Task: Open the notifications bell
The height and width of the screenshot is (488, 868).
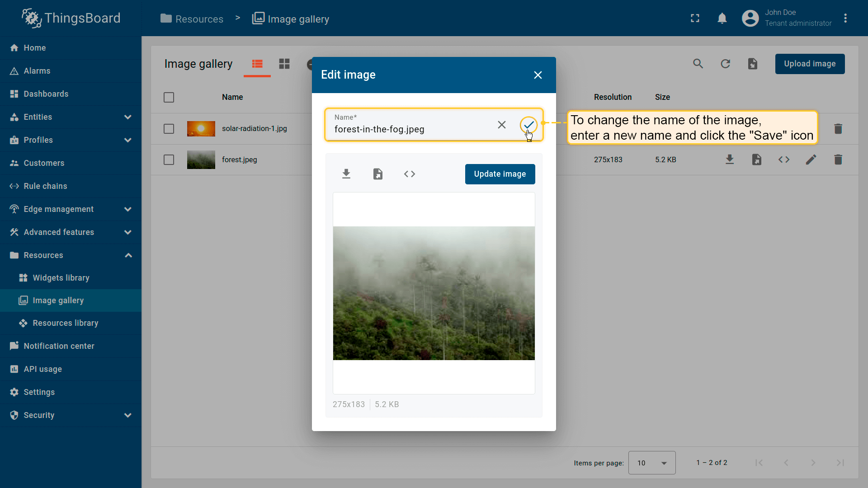Action: [722, 18]
